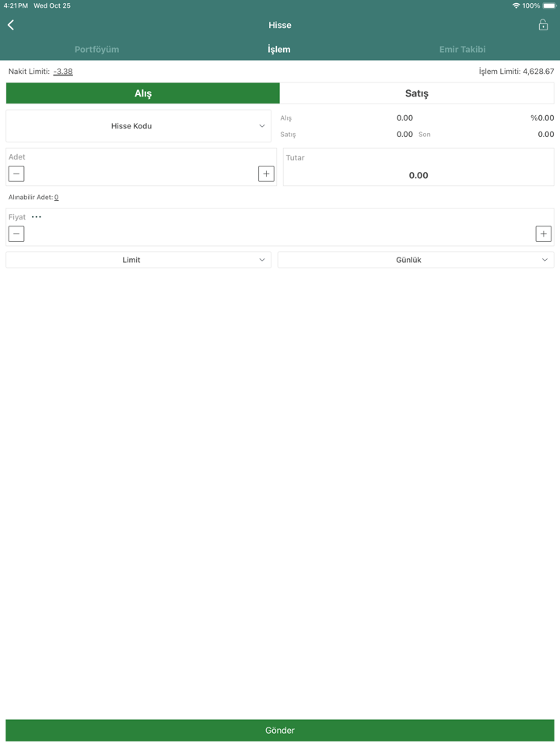Submit order with Gönder button
This screenshot has height=747, width=560.
point(280,730)
